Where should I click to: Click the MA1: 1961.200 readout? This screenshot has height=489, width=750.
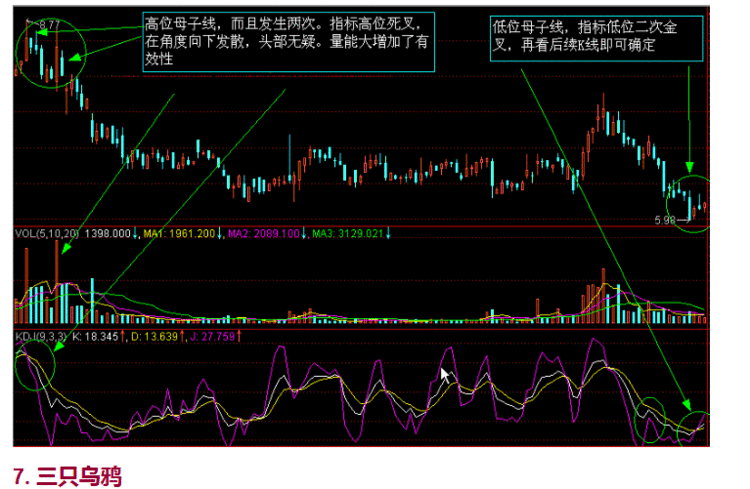[x=179, y=233]
